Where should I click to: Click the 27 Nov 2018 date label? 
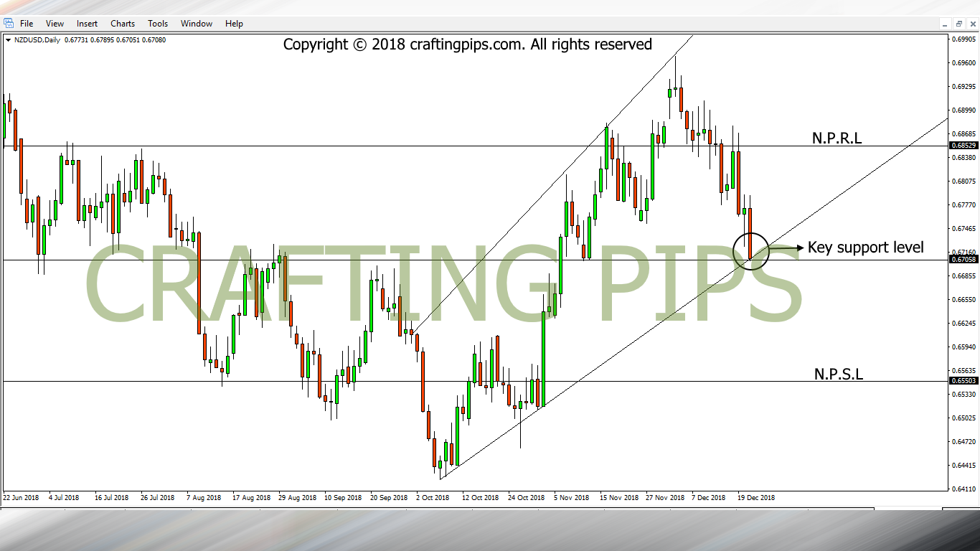[x=664, y=497]
